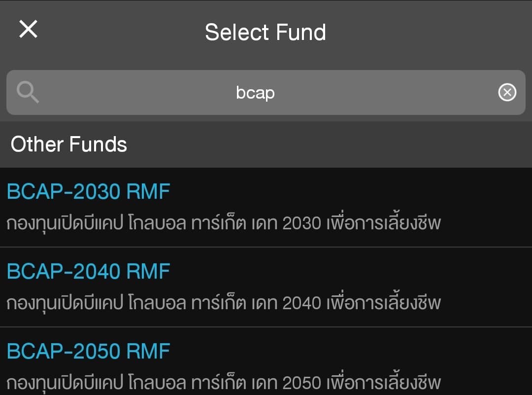Click the word RMF in the BCAP-2050 title
Screen dimensions: 532x395
click(x=148, y=352)
